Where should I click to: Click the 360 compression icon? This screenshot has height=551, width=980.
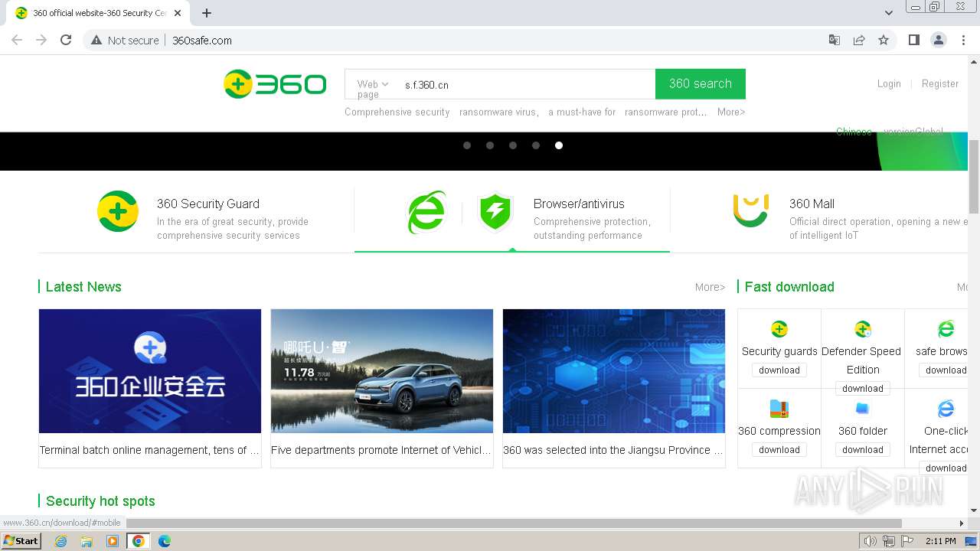(x=779, y=409)
